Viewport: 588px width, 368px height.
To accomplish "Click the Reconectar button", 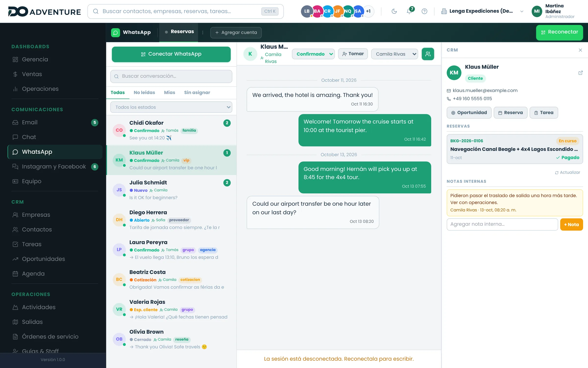I will 559,32.
